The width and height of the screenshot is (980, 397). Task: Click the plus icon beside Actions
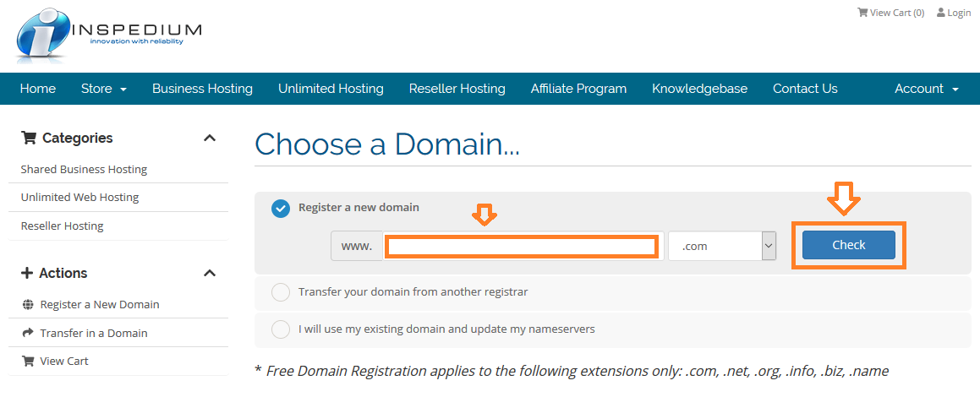coord(27,274)
